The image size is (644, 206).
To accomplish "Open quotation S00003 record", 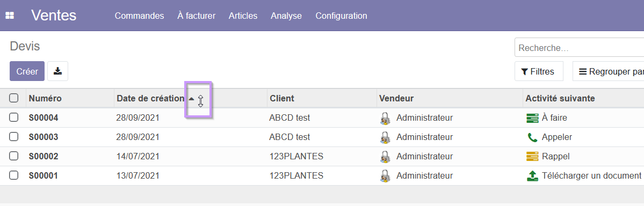I will 43,137.
